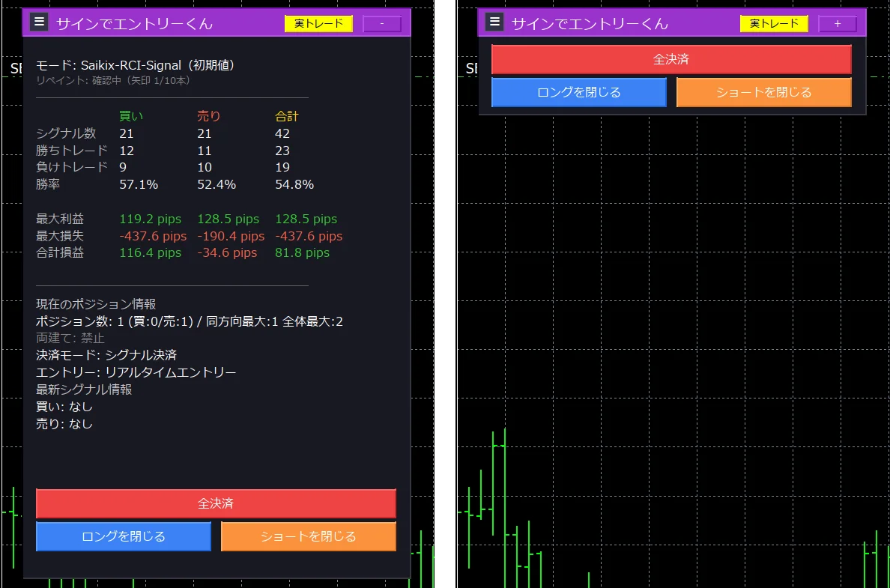Viewport: 890px width, 588px height.
Task: Click red 全決済 button in left panel
Action: pos(217,503)
